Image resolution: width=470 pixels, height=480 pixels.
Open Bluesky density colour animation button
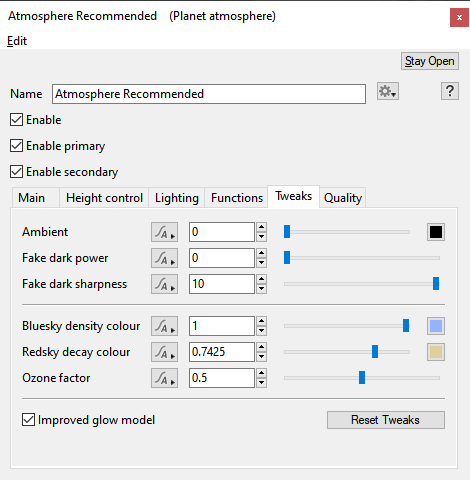[x=164, y=326]
